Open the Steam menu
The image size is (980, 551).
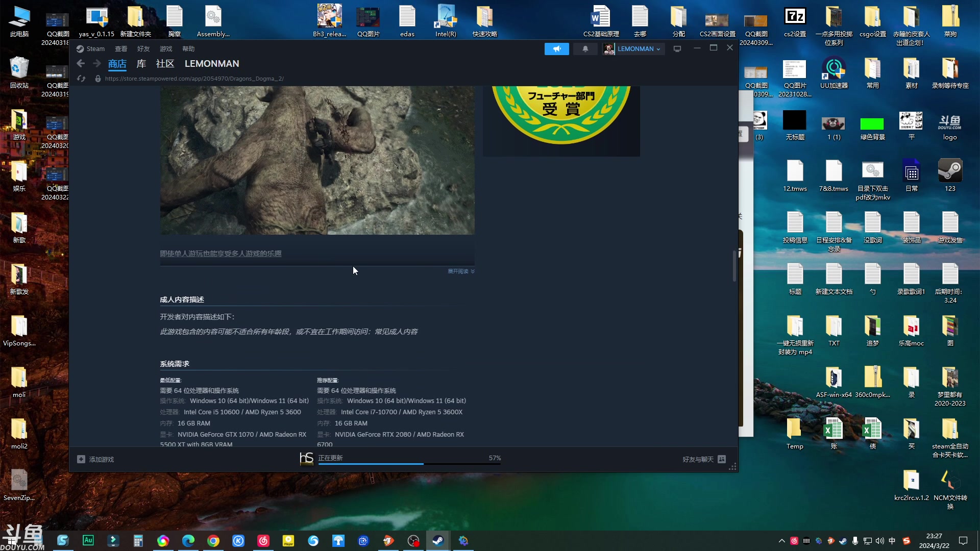[x=91, y=49]
